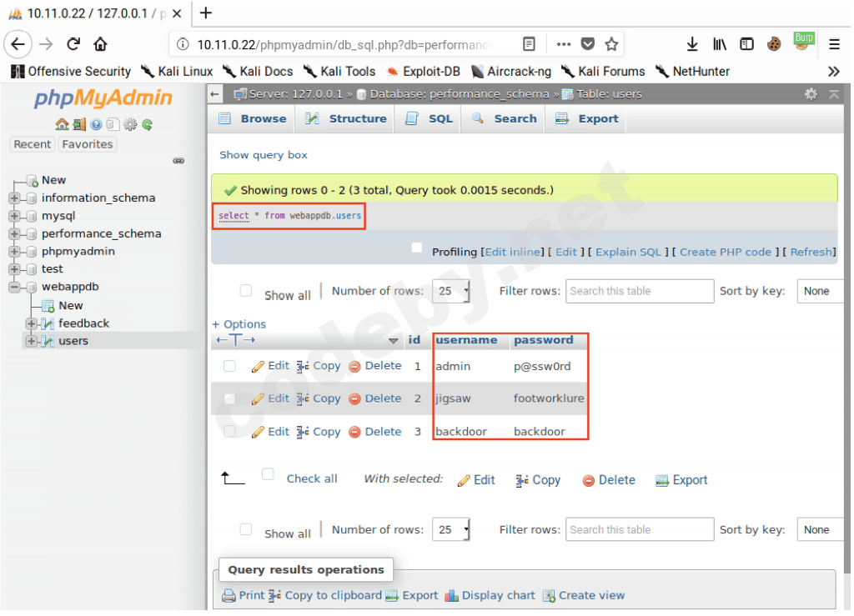Open the Search tab

click(504, 119)
